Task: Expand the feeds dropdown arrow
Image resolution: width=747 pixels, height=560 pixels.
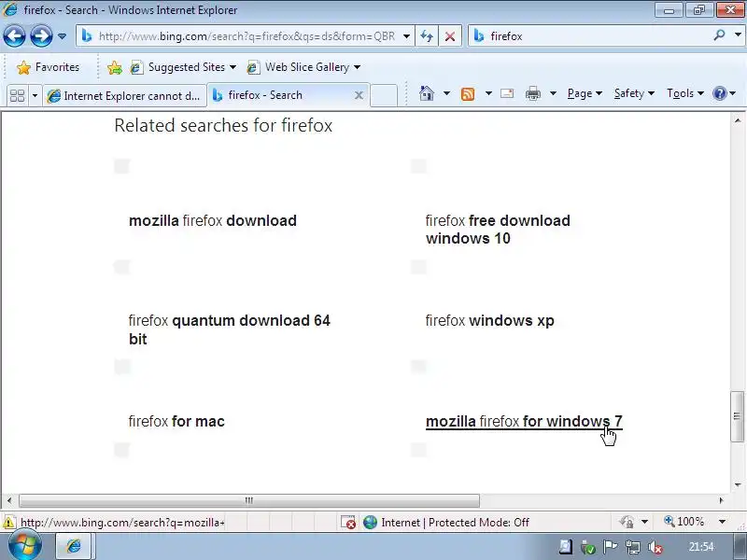Action: (488, 93)
